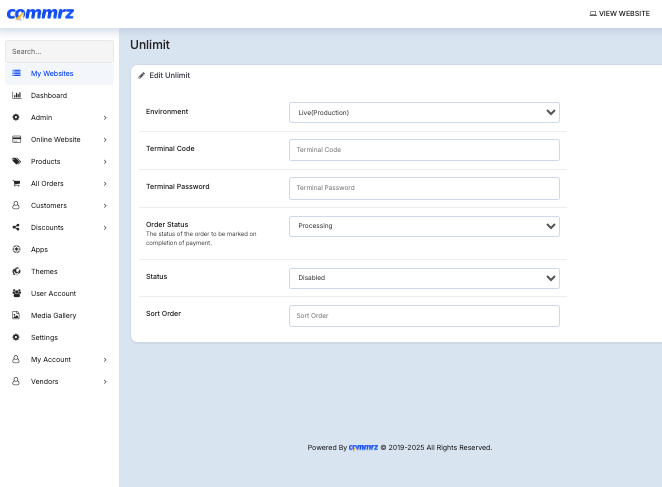
Task: Open the Status dropdown showing Disabled
Action: pyautogui.click(x=424, y=278)
